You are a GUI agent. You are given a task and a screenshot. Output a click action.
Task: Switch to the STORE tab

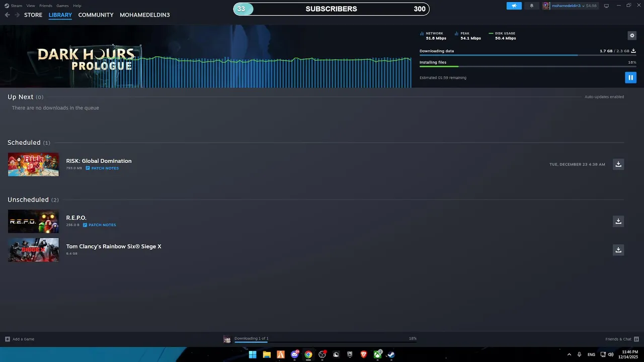[33, 15]
